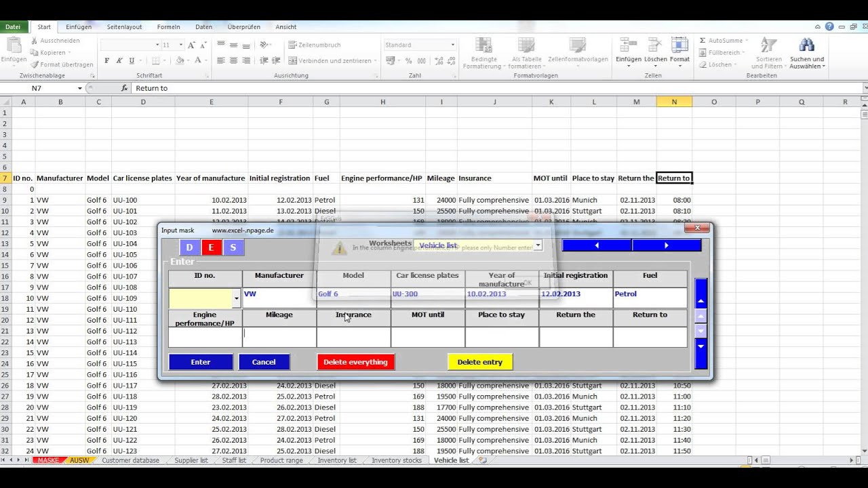868x488 pixels.
Task: Click the Format übertragen brush icon
Action: point(35,64)
